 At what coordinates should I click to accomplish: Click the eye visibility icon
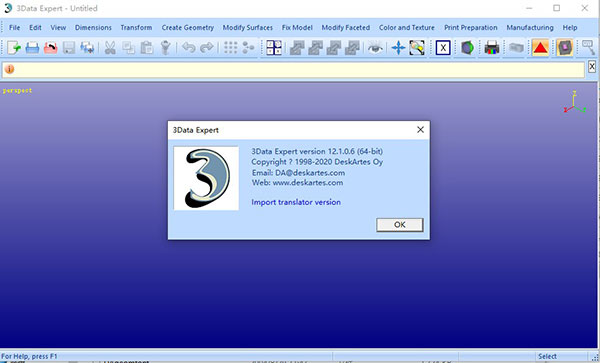click(x=375, y=48)
